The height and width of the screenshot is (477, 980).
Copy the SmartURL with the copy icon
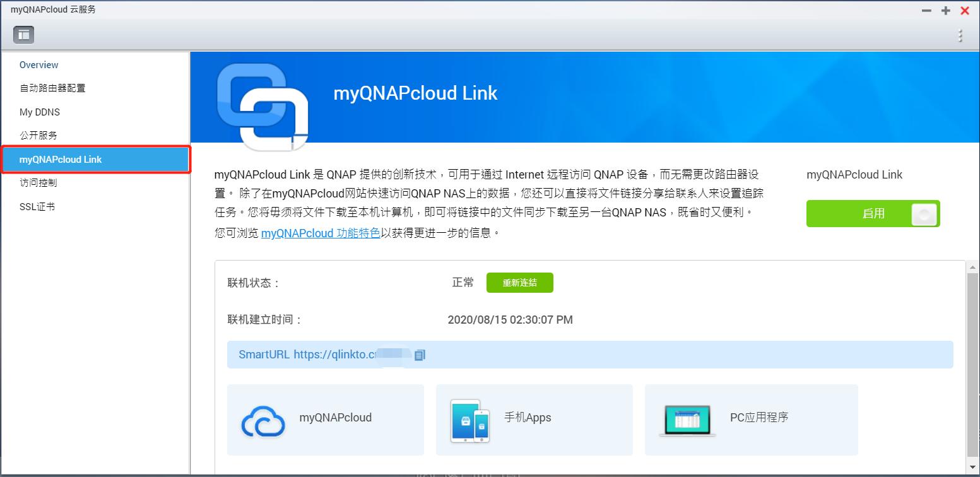[420, 355]
